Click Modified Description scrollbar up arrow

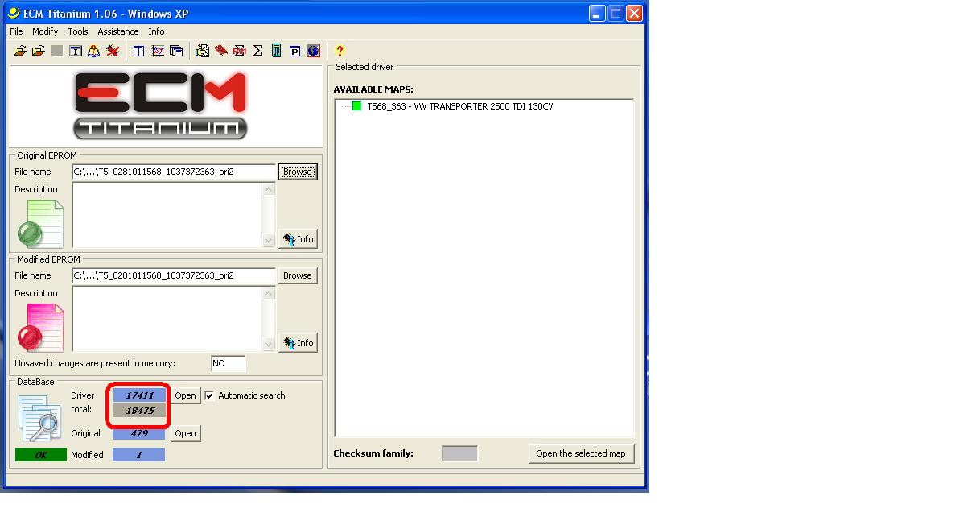pyautogui.click(x=270, y=294)
